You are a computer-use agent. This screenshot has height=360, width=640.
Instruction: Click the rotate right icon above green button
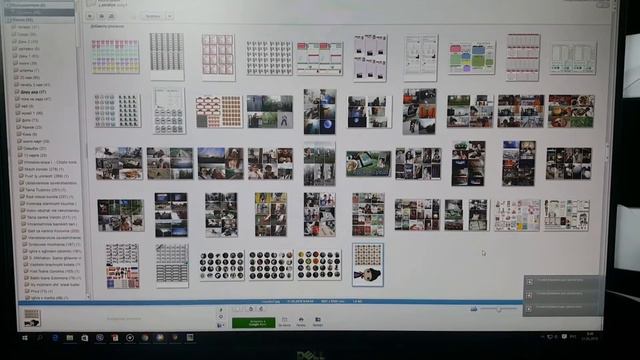261,309
